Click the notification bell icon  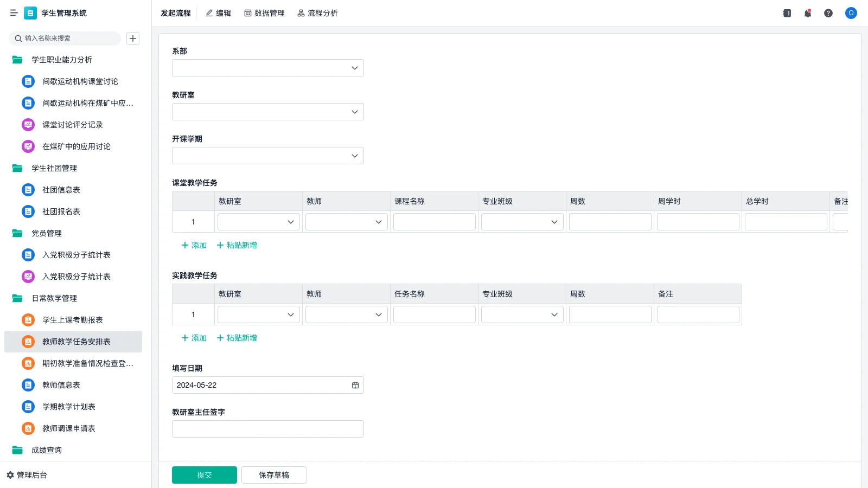coord(808,13)
